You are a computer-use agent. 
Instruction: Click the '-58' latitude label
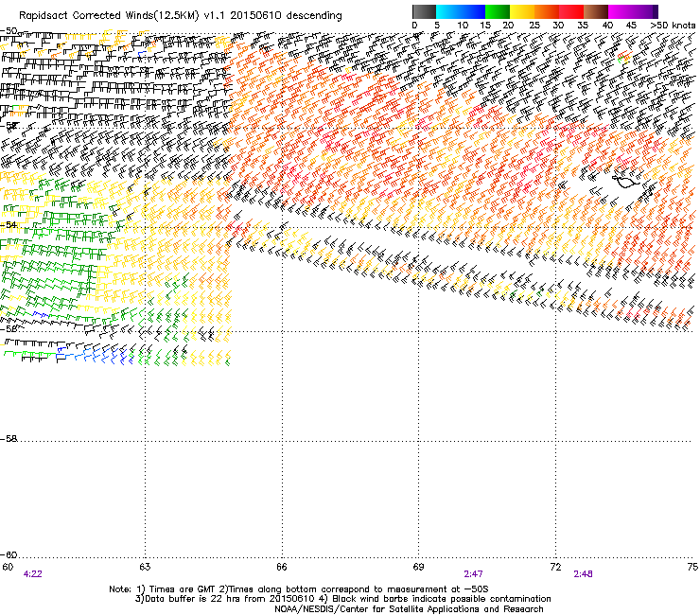coord(9,439)
